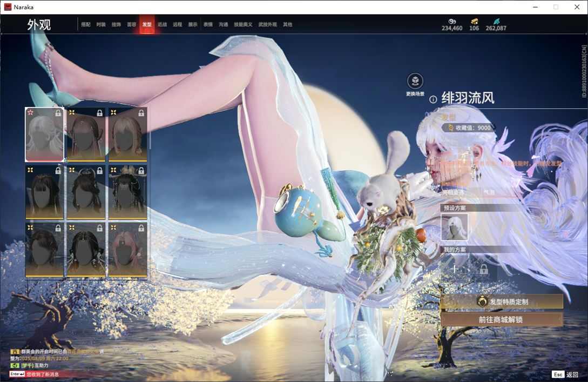Image resolution: width=588 pixels, height=382 pixels.
Task: Go to the 面容 tab
Action: (x=132, y=24)
